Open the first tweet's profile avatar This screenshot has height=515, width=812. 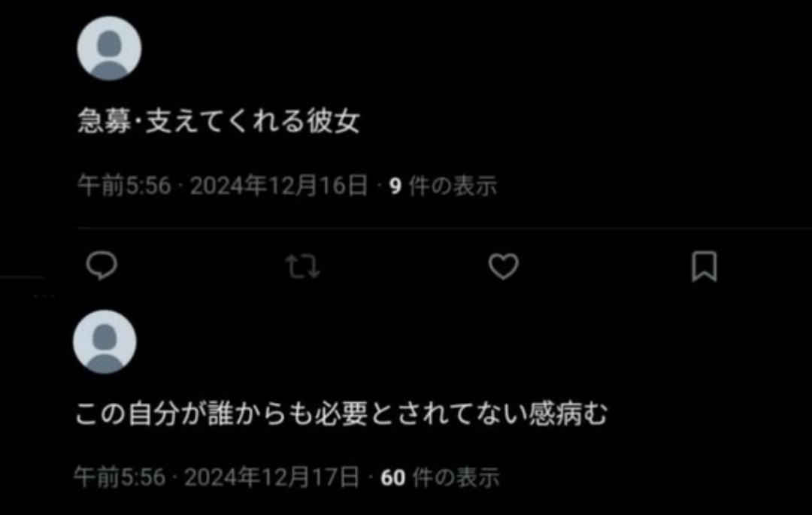pos(109,47)
